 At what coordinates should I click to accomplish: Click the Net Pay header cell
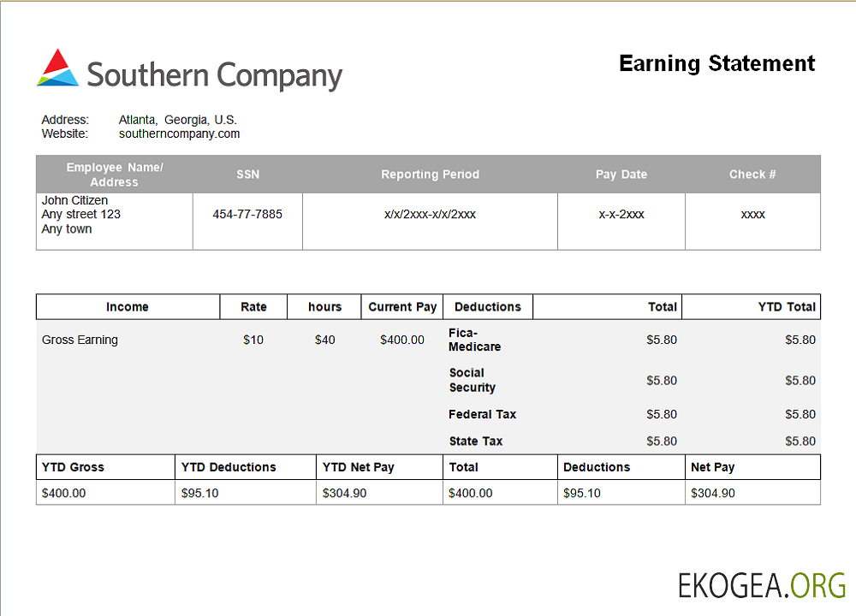(x=712, y=467)
